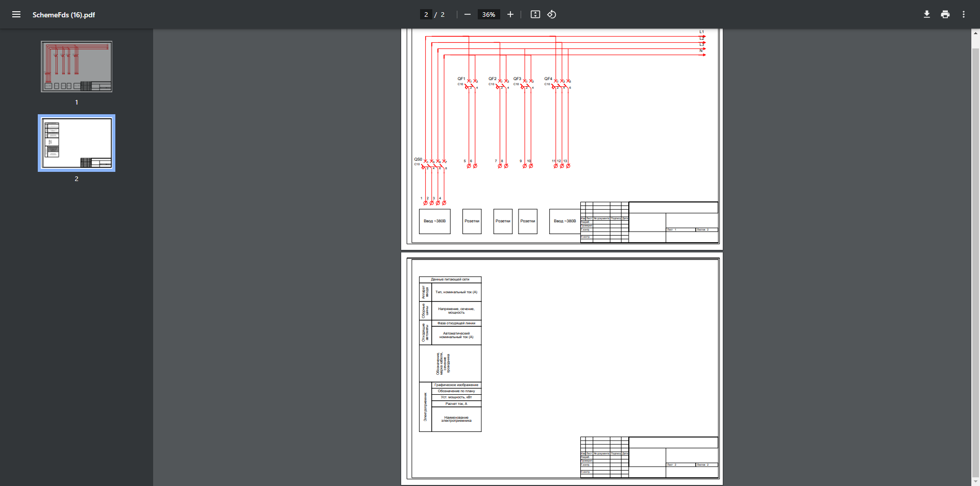Click the 36% zoom level field
The height and width of the screenshot is (486, 980).
[x=488, y=14]
